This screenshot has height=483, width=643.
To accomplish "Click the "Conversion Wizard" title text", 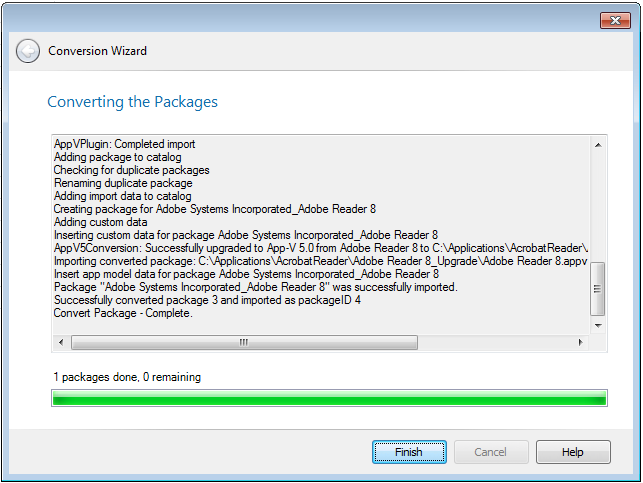I will tap(98, 51).
